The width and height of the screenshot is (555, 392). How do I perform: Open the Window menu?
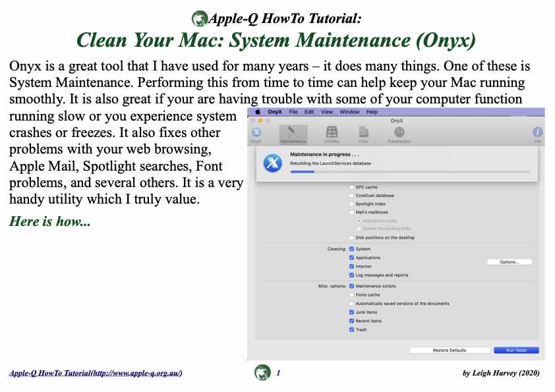pyautogui.click(x=349, y=112)
